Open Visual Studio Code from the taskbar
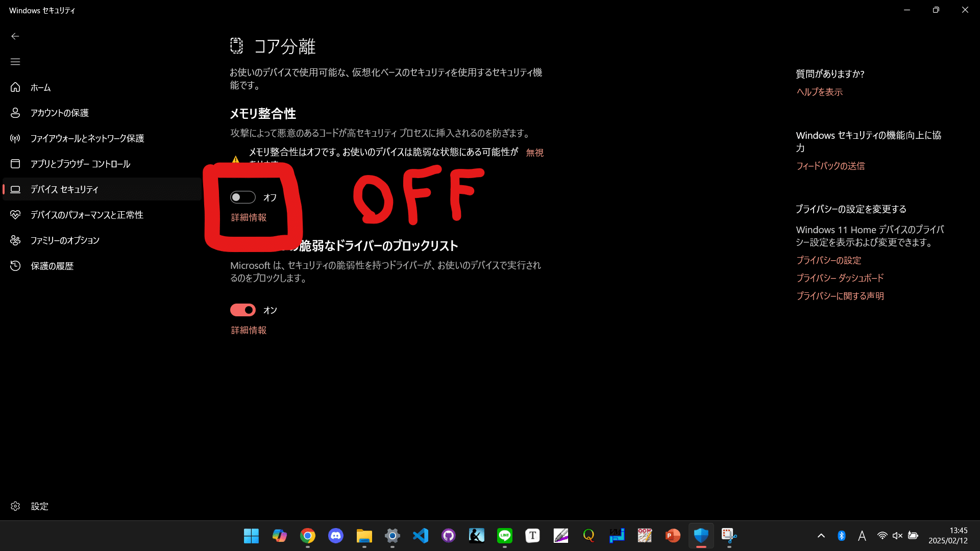Viewport: 980px width, 551px height. [x=421, y=536]
